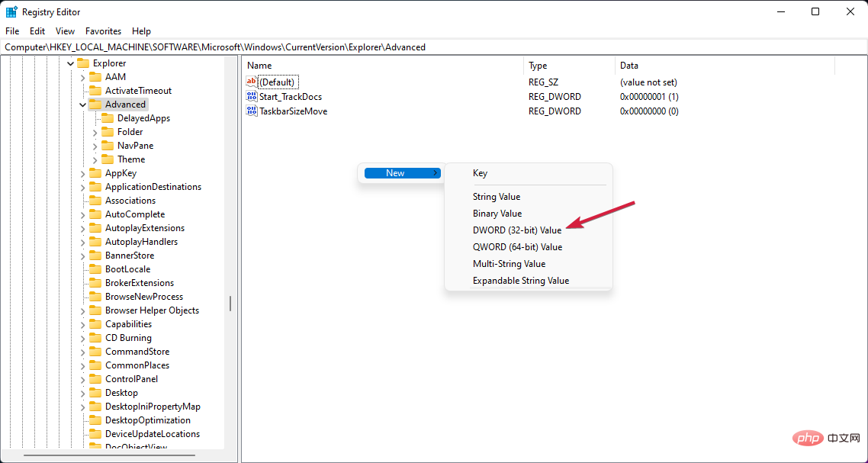
Task: Expand the Theme subkey
Action: pos(95,159)
